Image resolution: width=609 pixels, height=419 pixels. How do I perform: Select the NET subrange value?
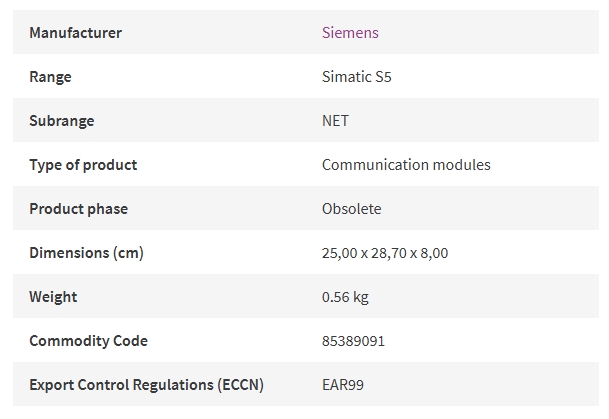coord(335,121)
